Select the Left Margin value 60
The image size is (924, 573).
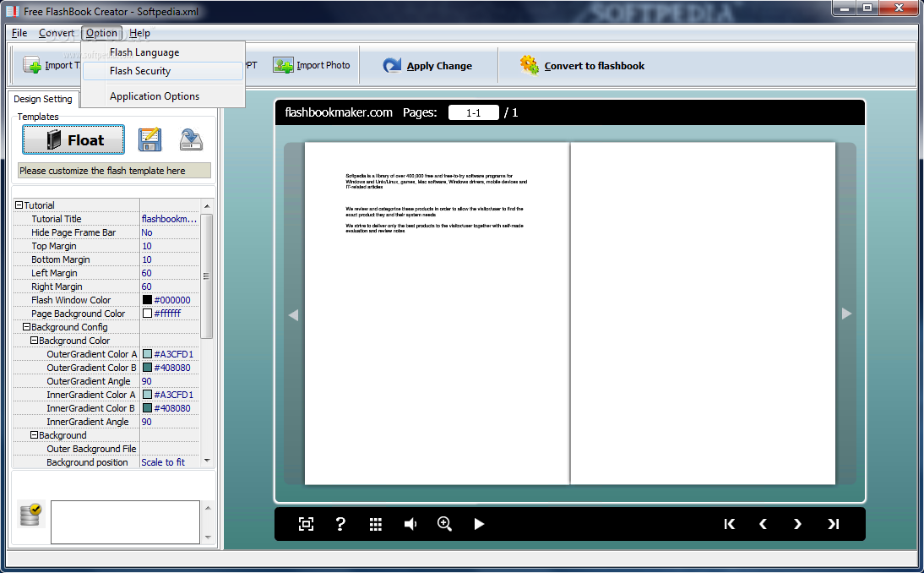tap(170, 273)
